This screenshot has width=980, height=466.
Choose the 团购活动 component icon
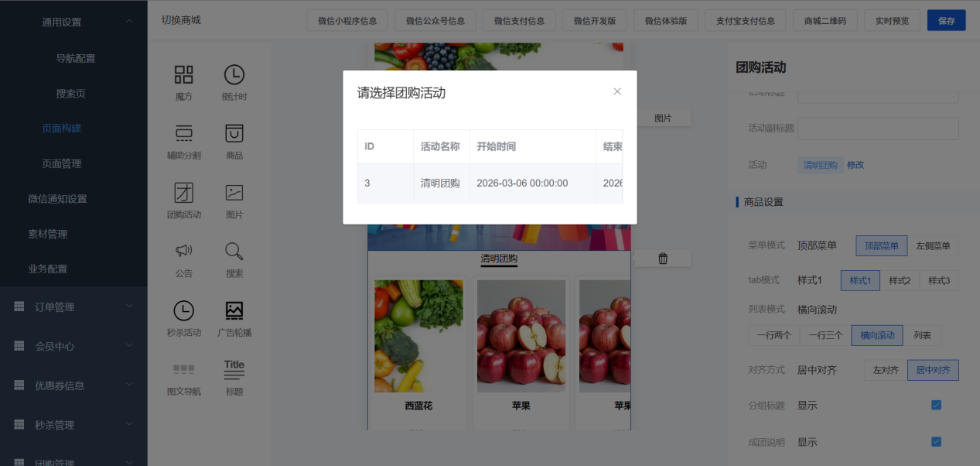pyautogui.click(x=183, y=193)
